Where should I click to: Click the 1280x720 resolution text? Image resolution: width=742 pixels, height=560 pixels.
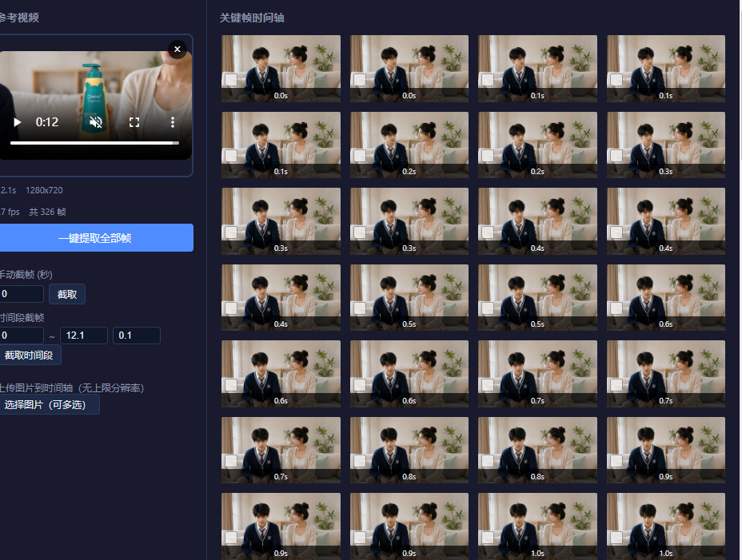point(44,190)
